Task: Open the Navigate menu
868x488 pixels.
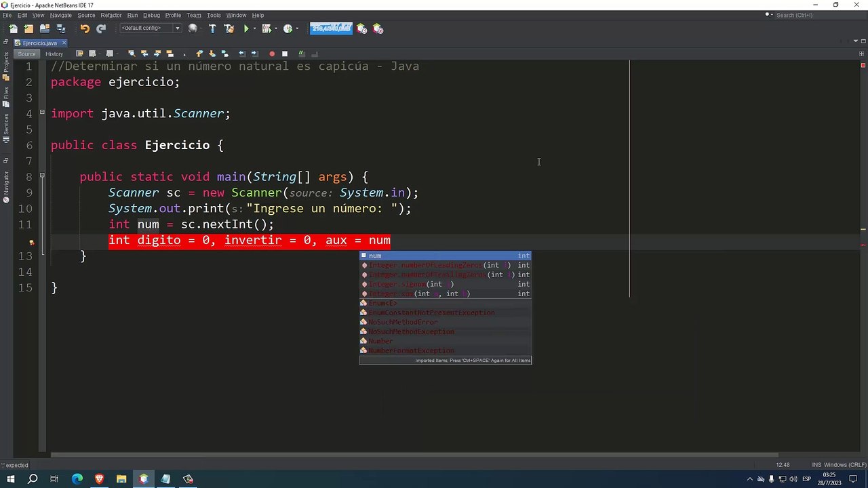Action: click(x=60, y=15)
